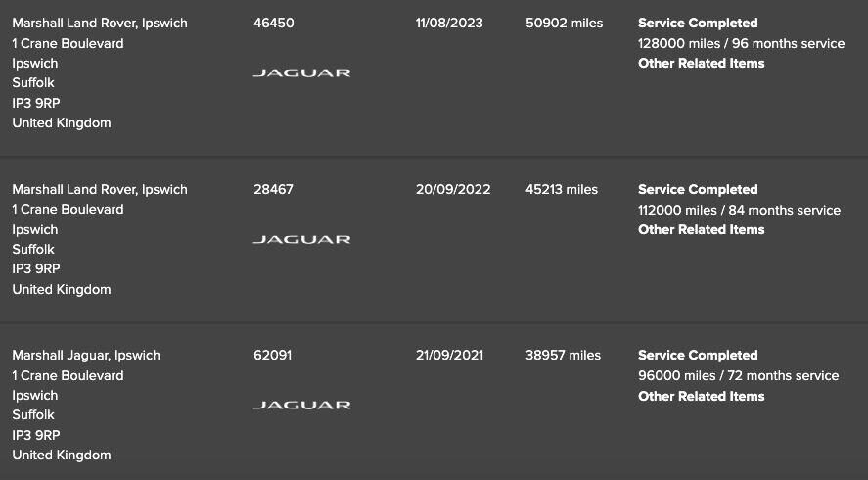Select the 20/09/2022 service date
868x480 pixels.
[453, 189]
